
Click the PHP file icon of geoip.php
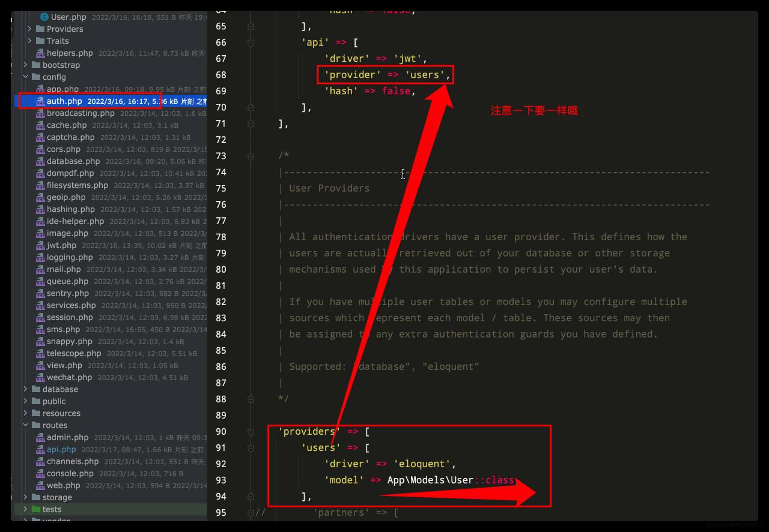40,198
